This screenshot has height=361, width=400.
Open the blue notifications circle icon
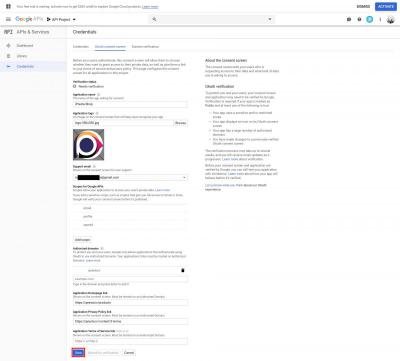point(370,19)
